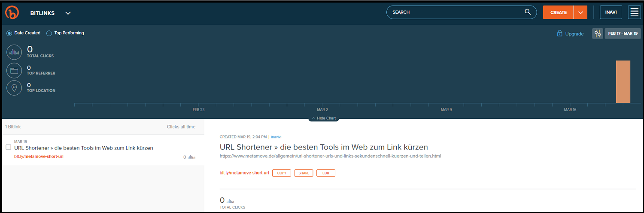Image resolution: width=644 pixels, height=213 pixels.
Task: Click the lock icon beside Upgrade
Action: [559, 33]
